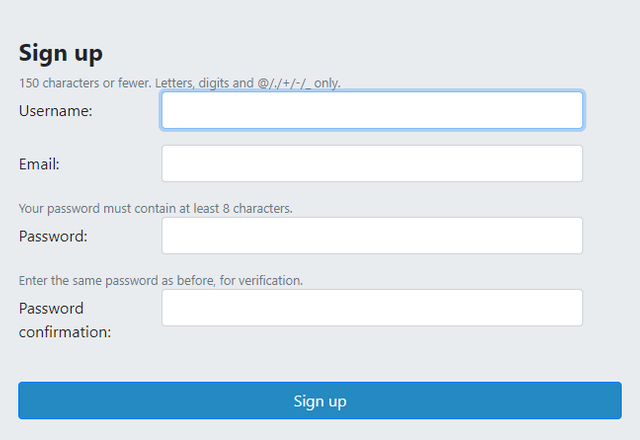Focus the Email text box
The image size is (640, 440).
tap(372, 164)
